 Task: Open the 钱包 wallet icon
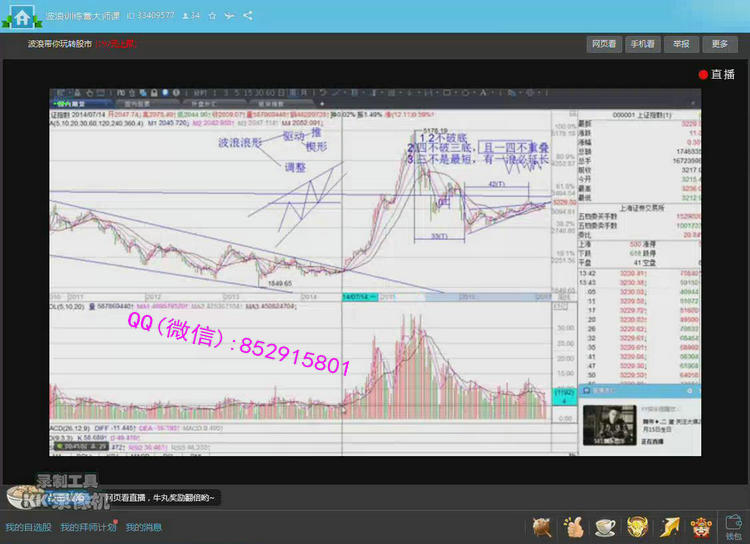[x=733, y=527]
